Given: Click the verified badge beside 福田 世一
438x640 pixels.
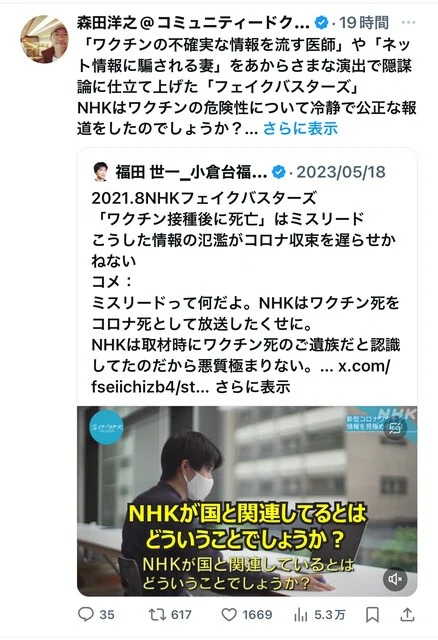Looking at the screenshot, I should click(278, 172).
